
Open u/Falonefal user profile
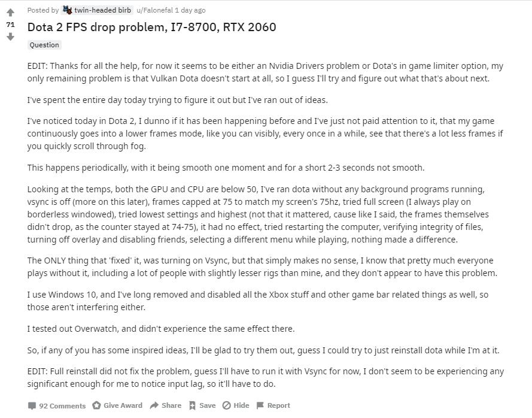(155, 10)
